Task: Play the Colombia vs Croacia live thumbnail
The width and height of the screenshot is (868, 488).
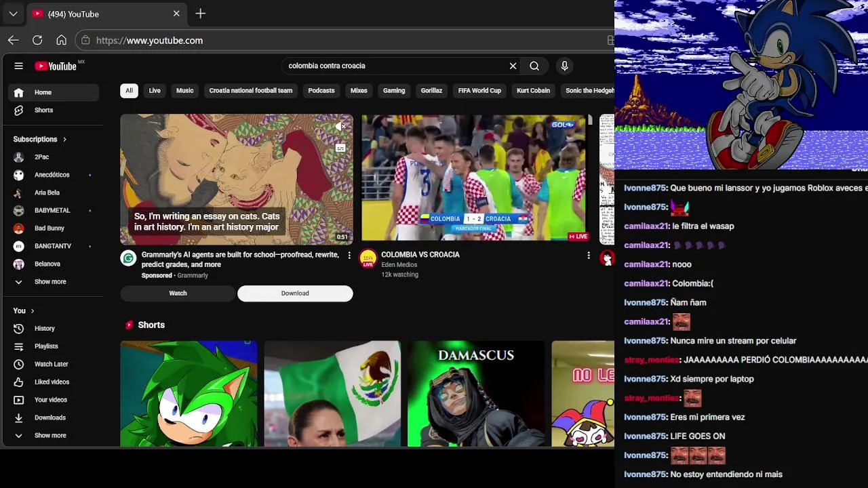Action: click(x=475, y=178)
